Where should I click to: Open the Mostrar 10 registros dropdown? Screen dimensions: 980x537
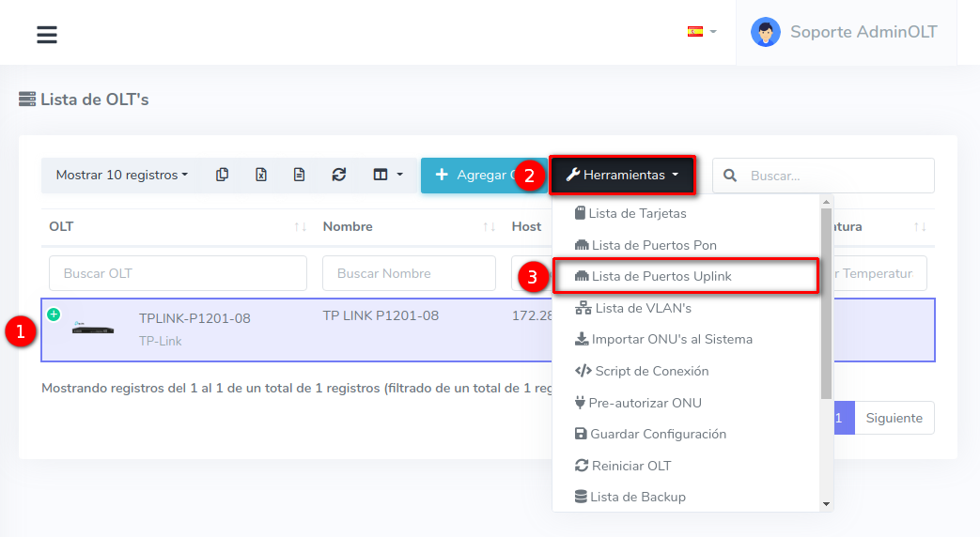[x=121, y=175]
